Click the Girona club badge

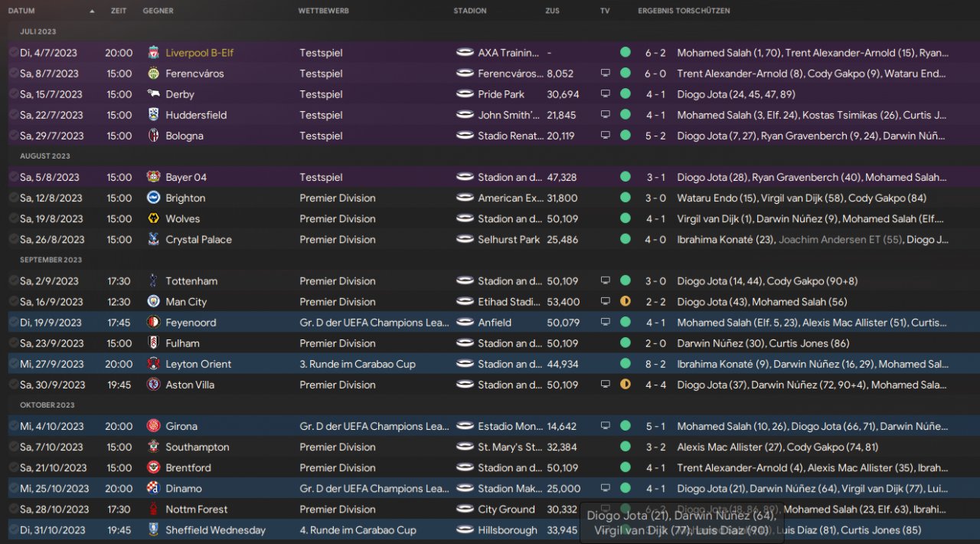pyautogui.click(x=153, y=426)
